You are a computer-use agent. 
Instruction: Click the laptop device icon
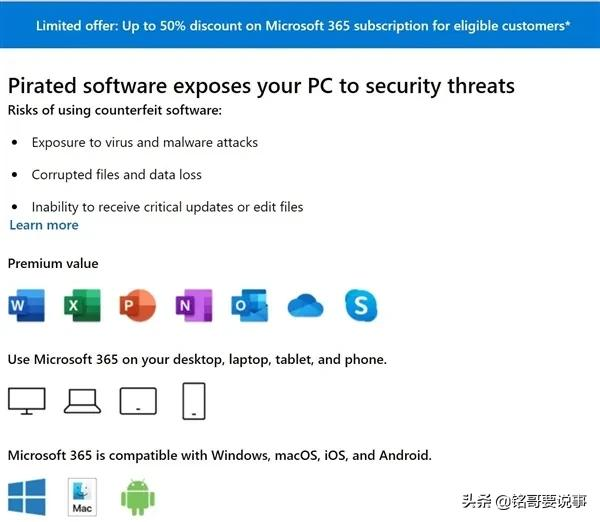point(82,400)
